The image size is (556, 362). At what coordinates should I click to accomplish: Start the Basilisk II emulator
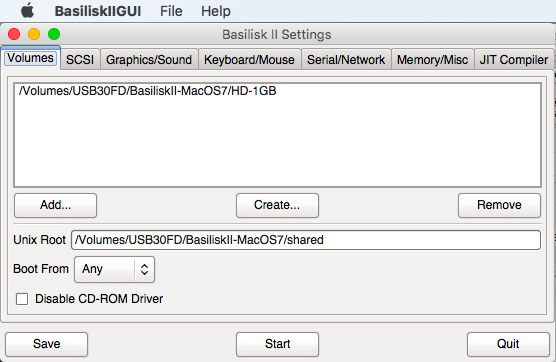click(x=277, y=344)
